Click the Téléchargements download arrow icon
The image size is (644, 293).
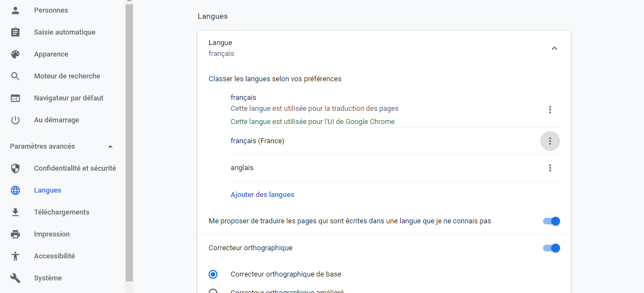[x=15, y=212]
